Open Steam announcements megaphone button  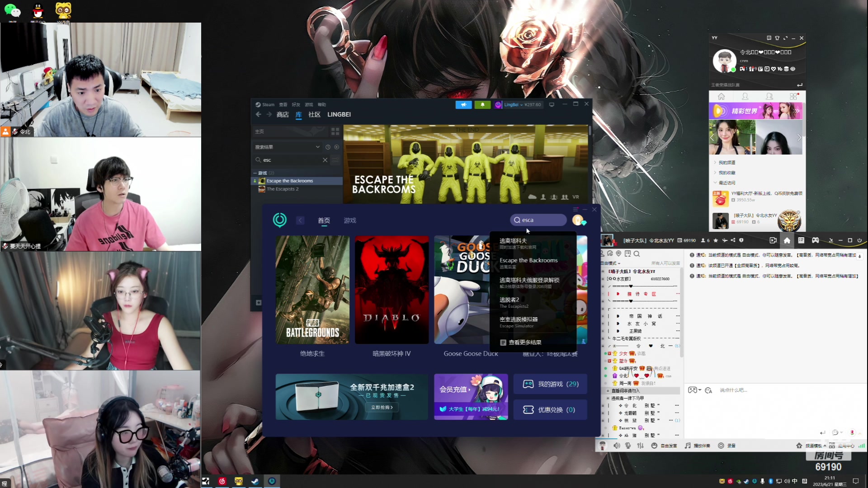463,104
